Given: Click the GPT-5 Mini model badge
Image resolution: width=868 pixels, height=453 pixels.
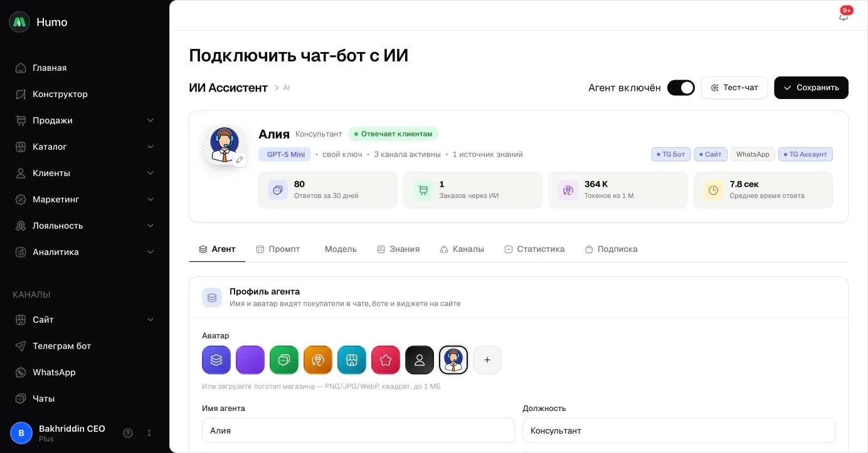Looking at the screenshot, I should [x=285, y=154].
